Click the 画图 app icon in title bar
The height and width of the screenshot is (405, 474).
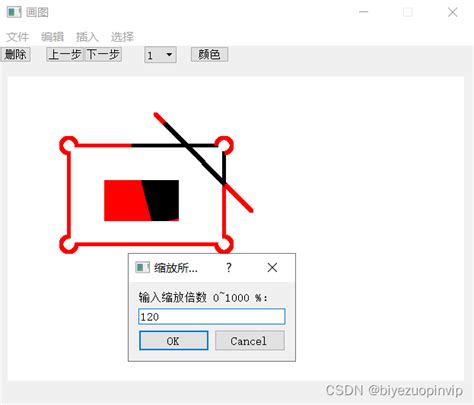(14, 12)
